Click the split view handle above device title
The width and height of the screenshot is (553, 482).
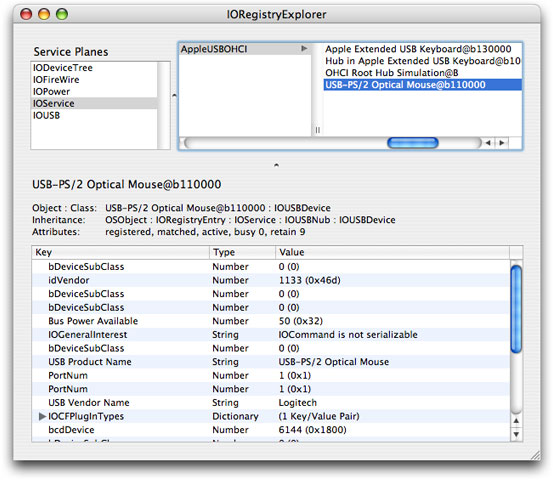[x=276, y=165]
